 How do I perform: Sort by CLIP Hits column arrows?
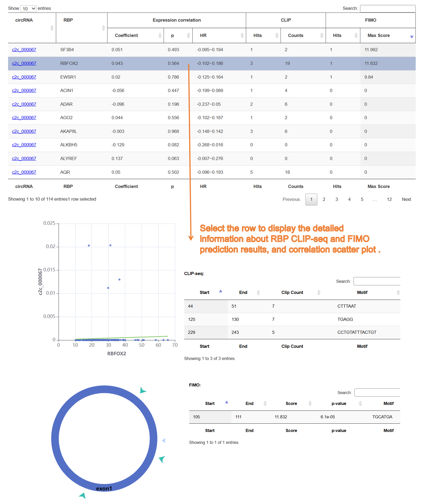point(277,35)
